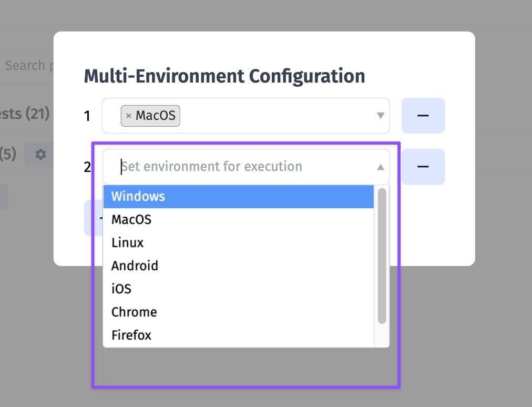This screenshot has height=407, width=532.
Task: Collapse the environment 2 dropdown arrow
Action: [x=381, y=167]
